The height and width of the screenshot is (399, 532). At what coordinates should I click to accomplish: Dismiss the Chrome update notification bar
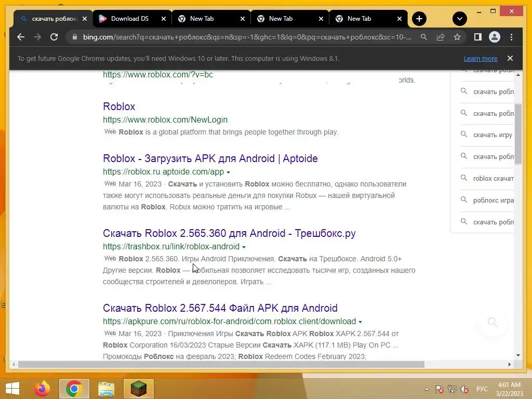(510, 58)
